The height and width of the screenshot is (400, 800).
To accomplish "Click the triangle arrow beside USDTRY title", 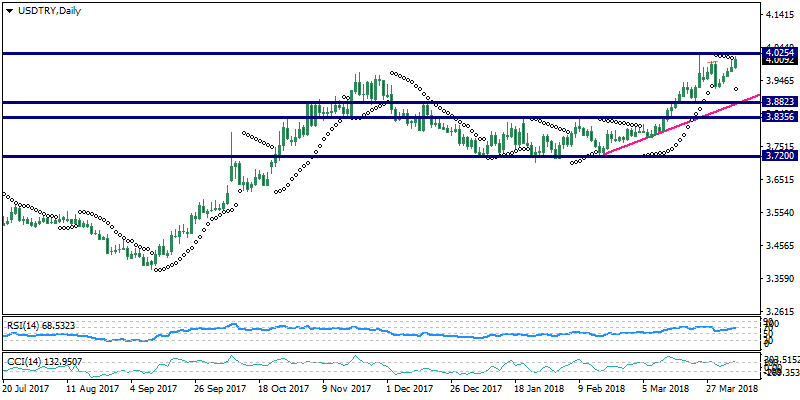I will (8, 10).
